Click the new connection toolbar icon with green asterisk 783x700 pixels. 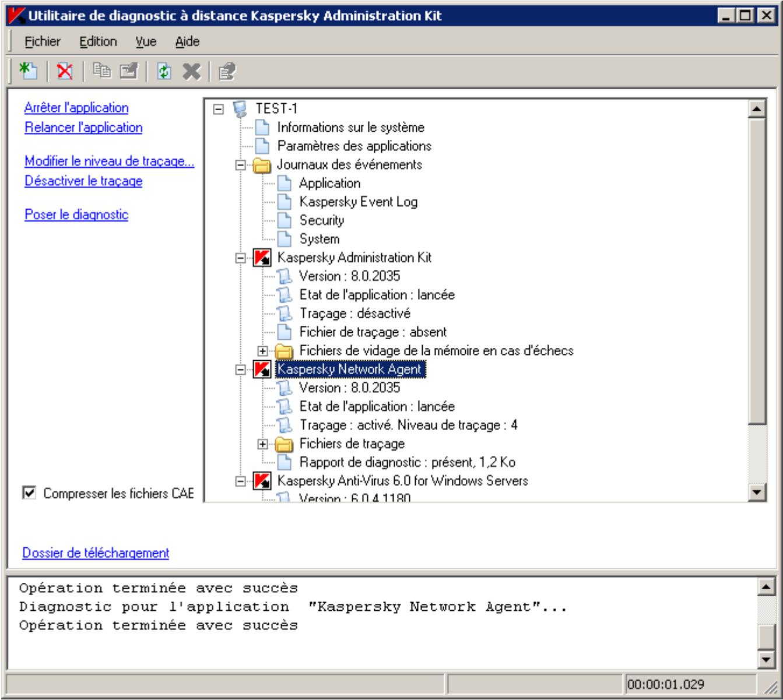click(x=28, y=72)
